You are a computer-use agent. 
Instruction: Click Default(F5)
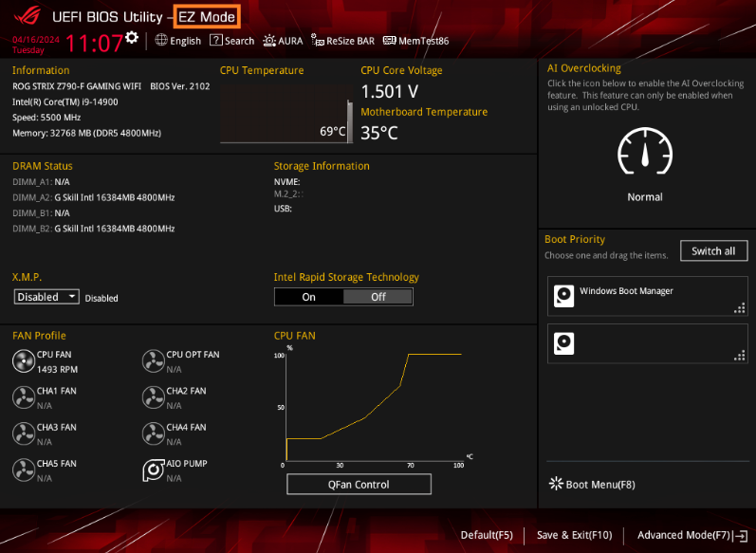(x=487, y=535)
